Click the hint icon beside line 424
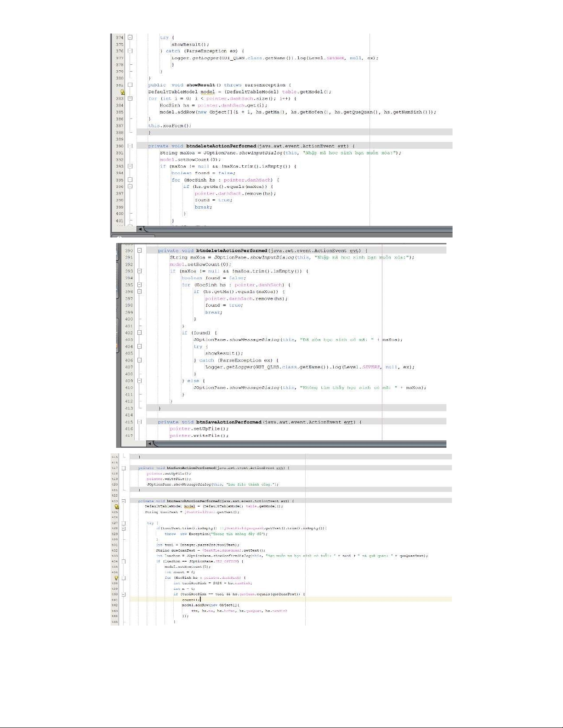This screenshot has height=728, width=563. click(117, 507)
